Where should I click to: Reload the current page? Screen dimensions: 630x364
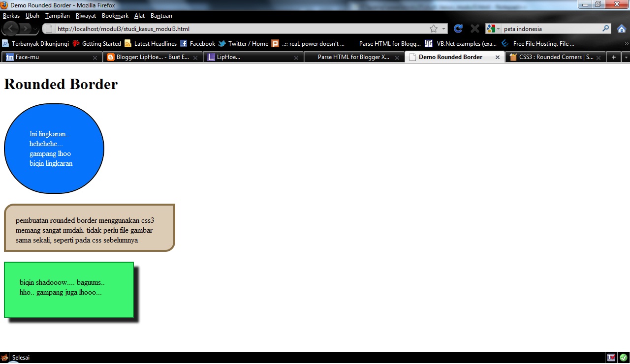click(458, 29)
